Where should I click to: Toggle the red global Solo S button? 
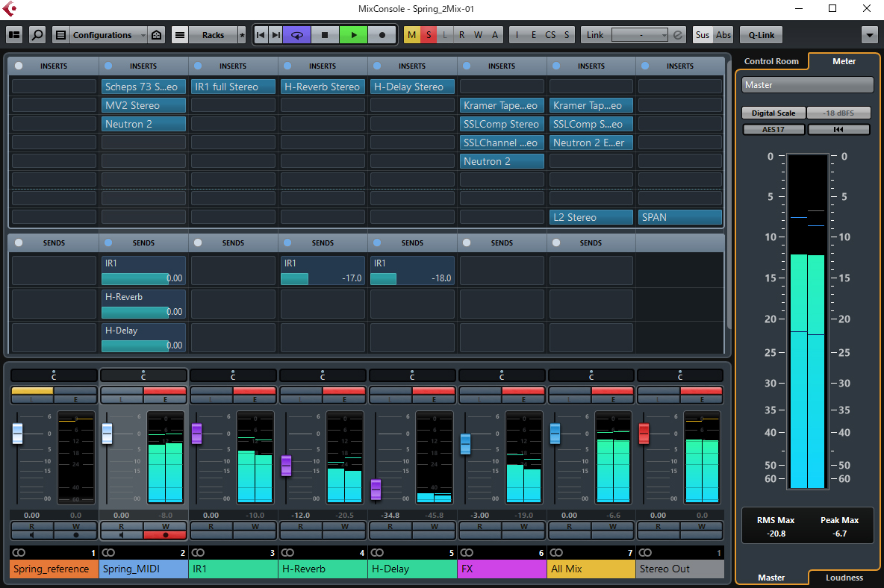point(429,35)
